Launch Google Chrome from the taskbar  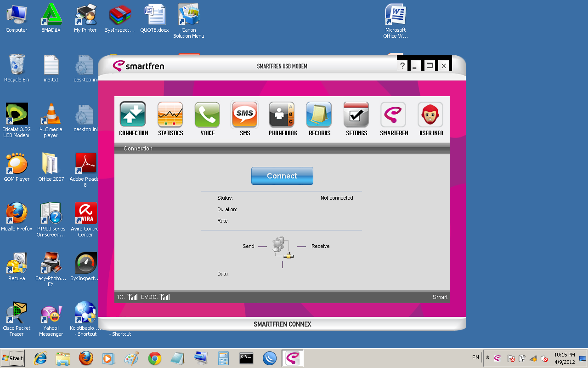[155, 358]
